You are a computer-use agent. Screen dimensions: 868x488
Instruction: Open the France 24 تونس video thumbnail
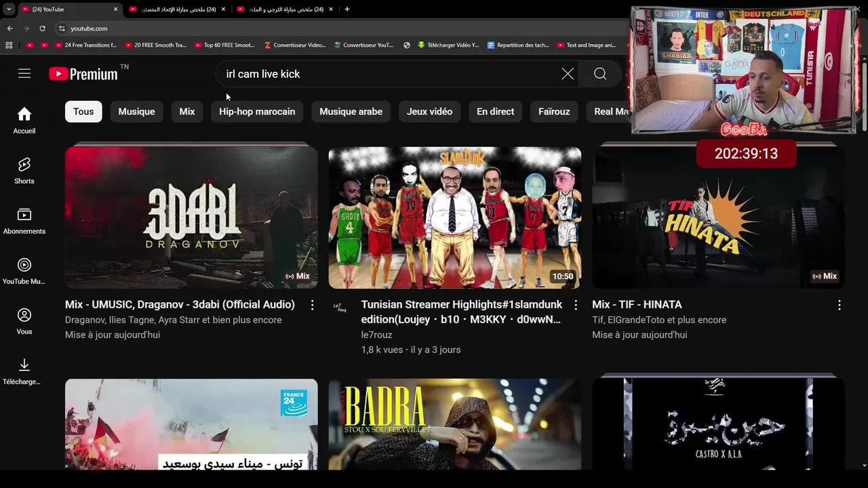tap(191, 424)
